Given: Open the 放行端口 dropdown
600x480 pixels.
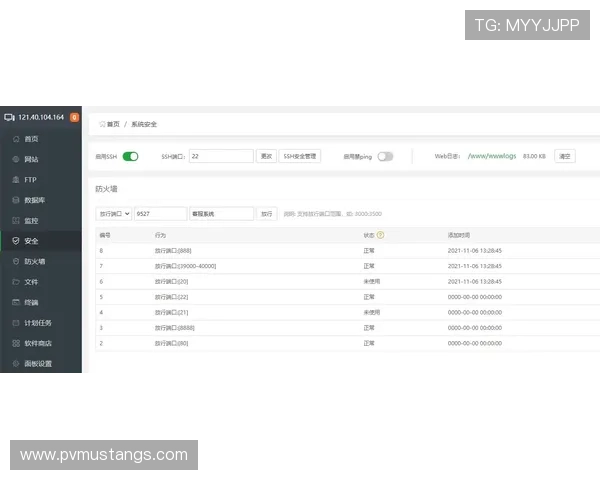Looking at the screenshot, I should (114, 214).
